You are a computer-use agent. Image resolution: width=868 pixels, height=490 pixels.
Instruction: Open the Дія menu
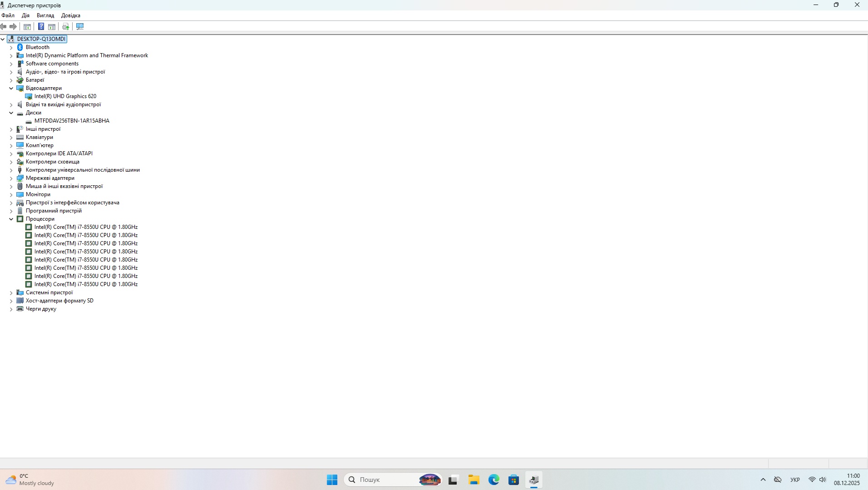[x=25, y=15]
